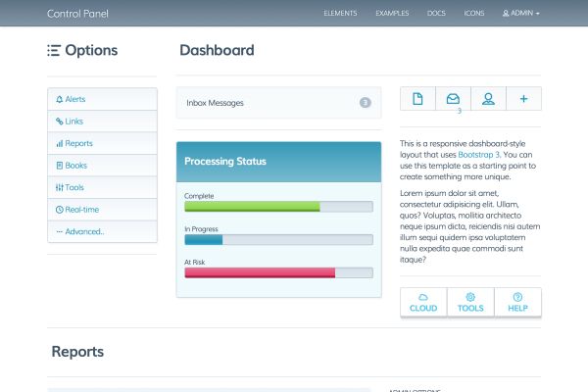Click the Processing Status panel header

pyautogui.click(x=278, y=162)
